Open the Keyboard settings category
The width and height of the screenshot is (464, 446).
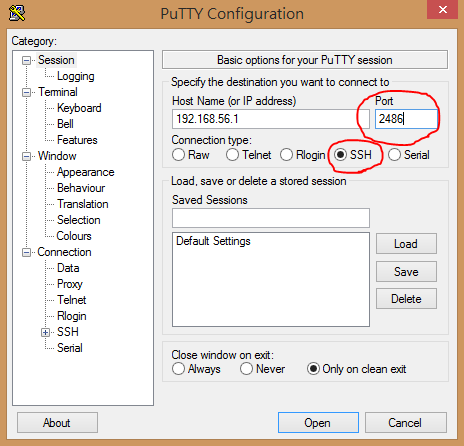(79, 108)
